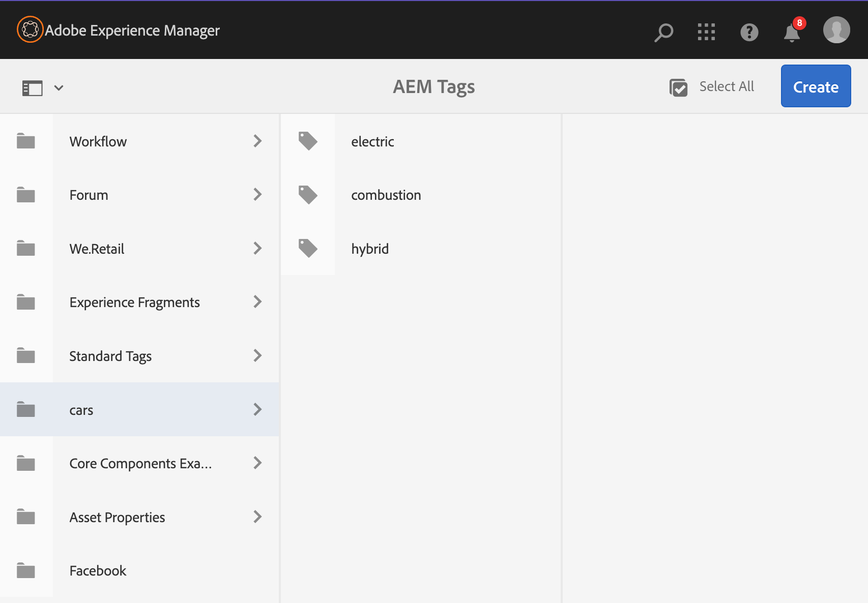Expand the cars row chevron
Viewport: 868px width, 603px height.
(x=257, y=409)
